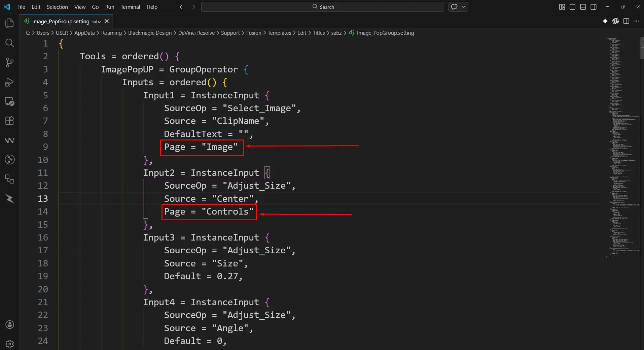Open More Actions ellipsis in editor toolbar
This screenshot has height=350, width=644.
tap(637, 21)
